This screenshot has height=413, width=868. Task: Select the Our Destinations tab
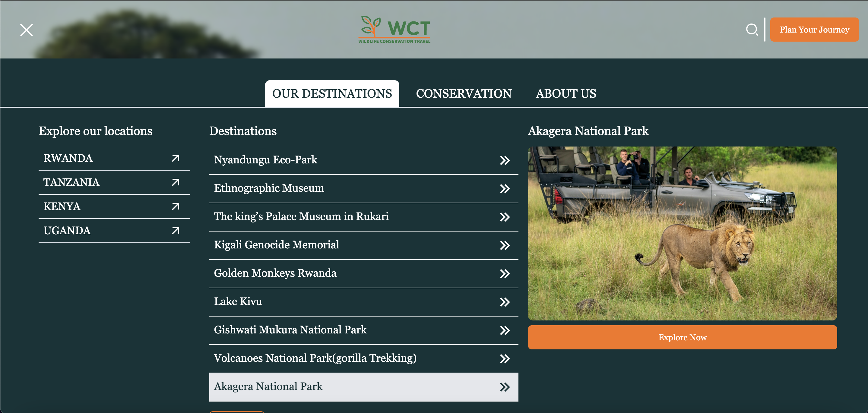(332, 93)
